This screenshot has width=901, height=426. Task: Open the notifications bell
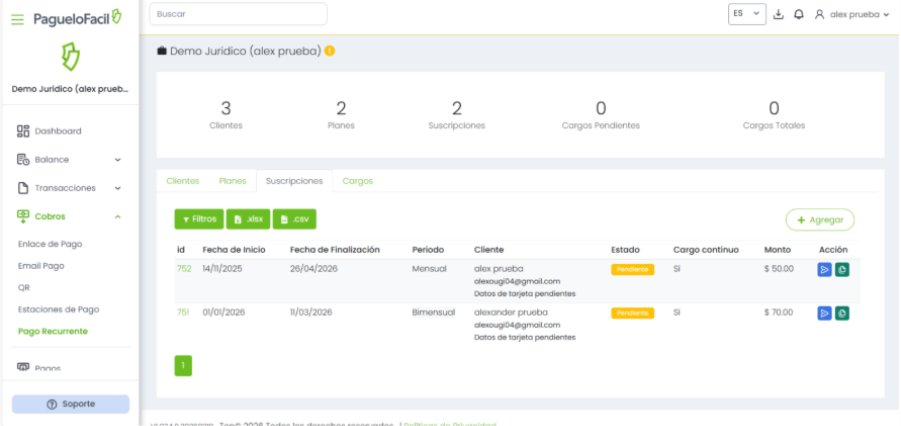(x=798, y=15)
